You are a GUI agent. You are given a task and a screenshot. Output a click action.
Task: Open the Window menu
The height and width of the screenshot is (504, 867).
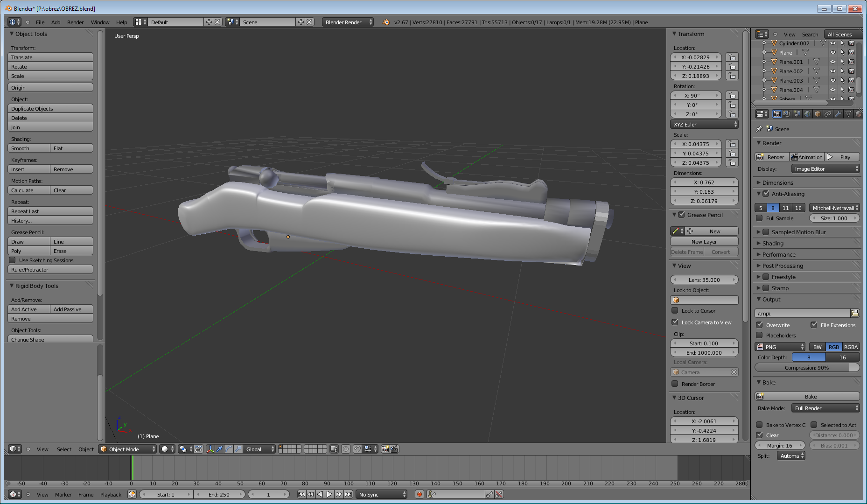[x=100, y=22]
